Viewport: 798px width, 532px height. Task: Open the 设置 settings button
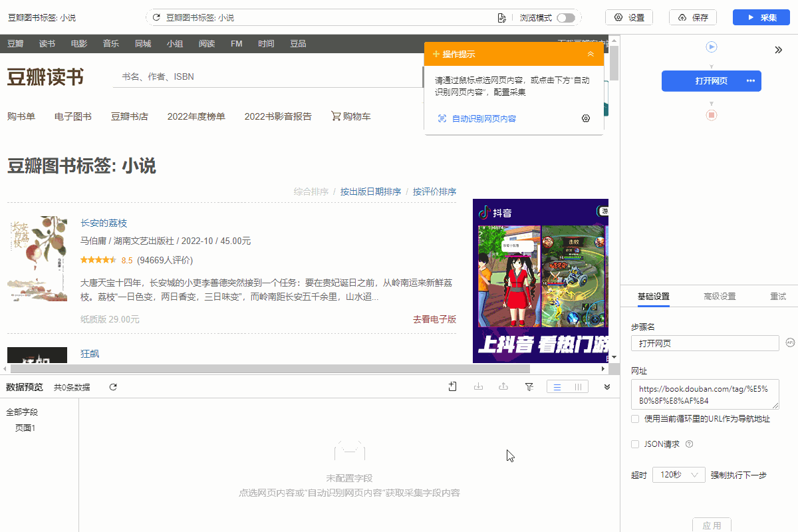[x=629, y=18]
